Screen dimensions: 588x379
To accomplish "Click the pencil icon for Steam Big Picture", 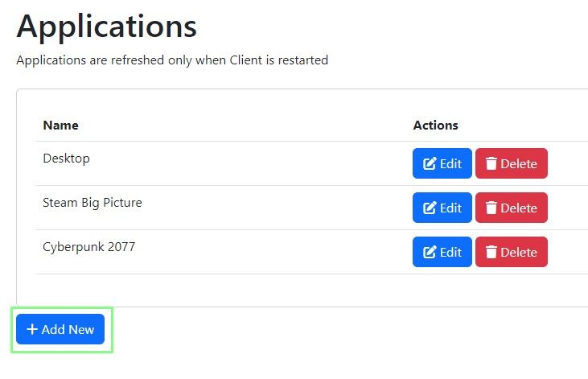I will (x=430, y=208).
